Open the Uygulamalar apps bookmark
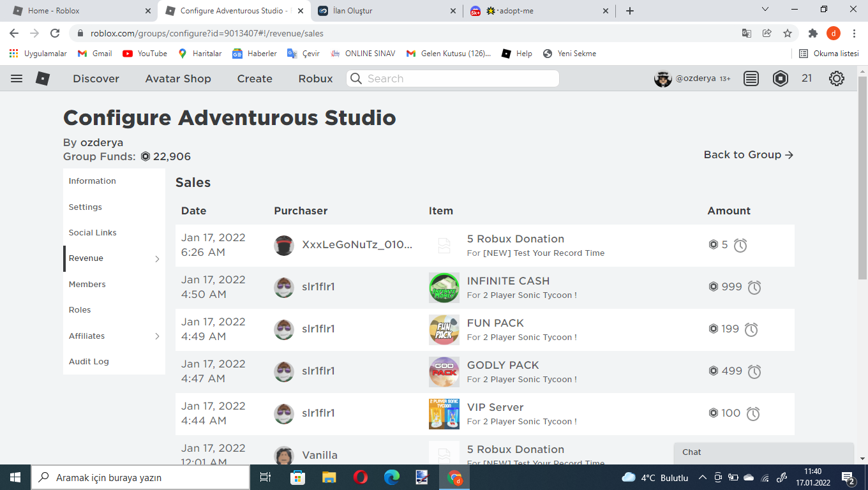The width and height of the screenshot is (868, 490). pos(38,54)
